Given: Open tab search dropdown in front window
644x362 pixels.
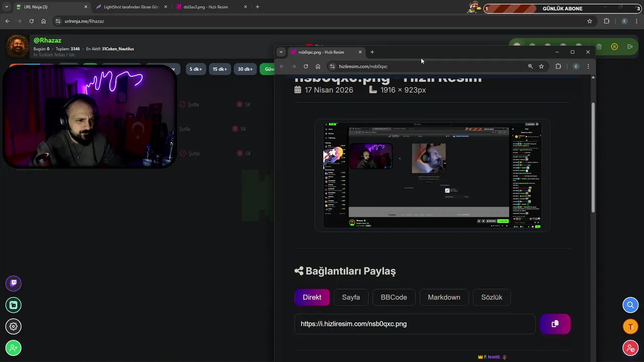Looking at the screenshot, I should coord(281,52).
